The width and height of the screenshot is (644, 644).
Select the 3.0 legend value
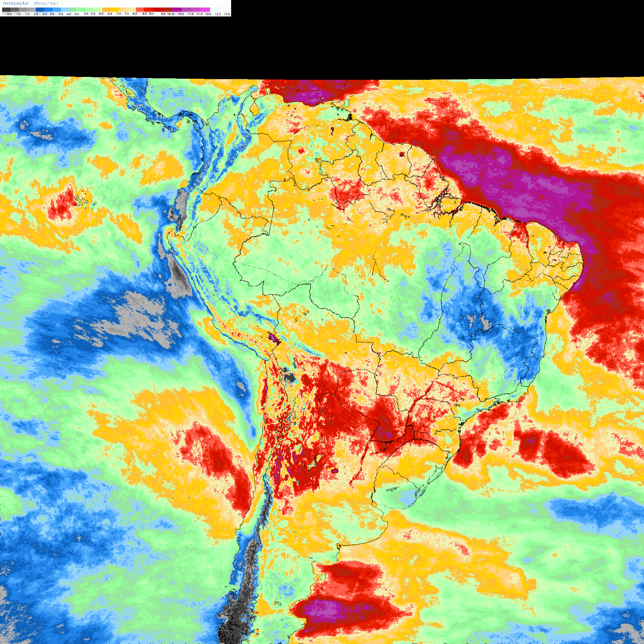(x=52, y=14)
